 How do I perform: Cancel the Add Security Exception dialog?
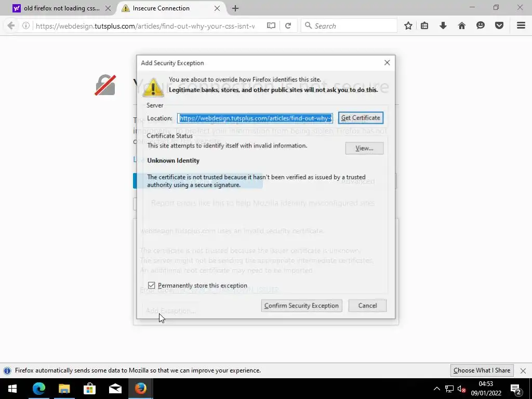[x=367, y=305]
